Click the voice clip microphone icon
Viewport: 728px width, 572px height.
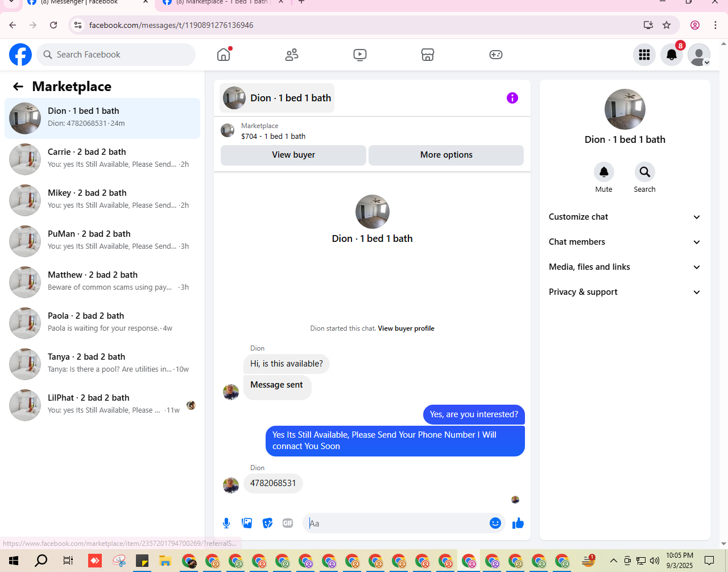[226, 523]
